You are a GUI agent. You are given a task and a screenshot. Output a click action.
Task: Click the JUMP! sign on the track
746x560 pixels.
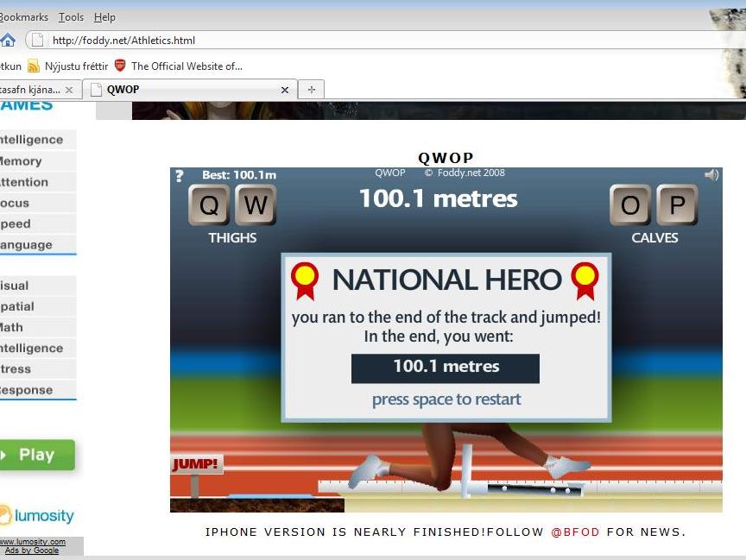click(x=197, y=464)
